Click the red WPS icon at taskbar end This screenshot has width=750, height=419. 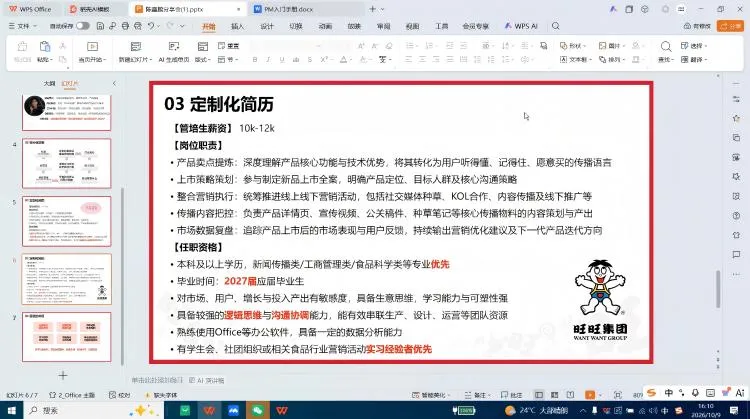282,410
